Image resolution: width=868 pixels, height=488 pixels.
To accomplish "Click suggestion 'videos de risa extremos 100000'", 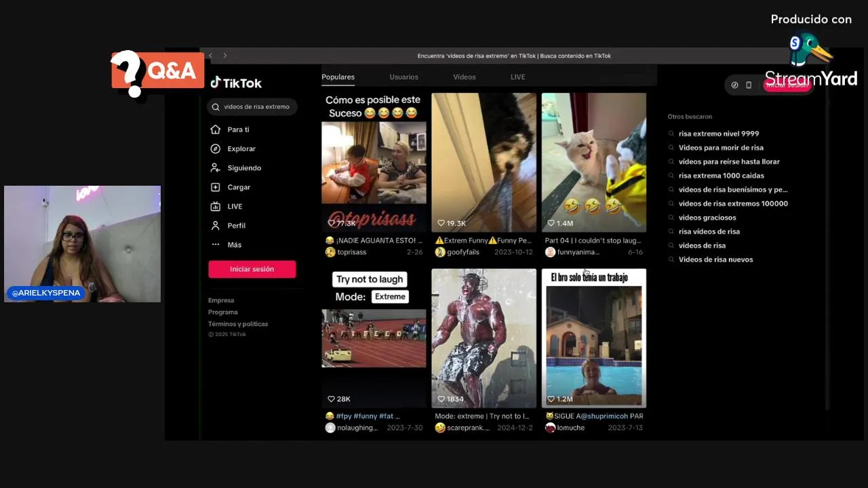I will [x=733, y=203].
